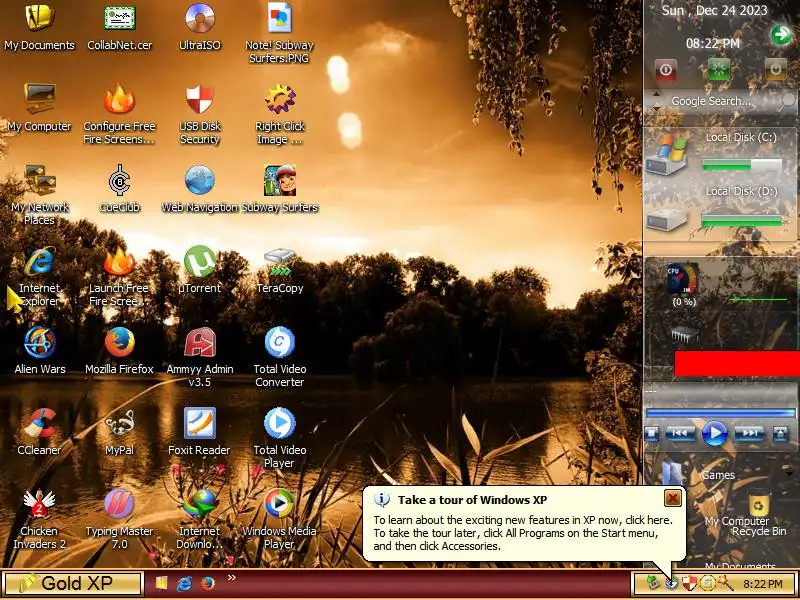Screen dimensions: 800x600
Task: Click Google Search widget up arrow
Action: click(656, 94)
